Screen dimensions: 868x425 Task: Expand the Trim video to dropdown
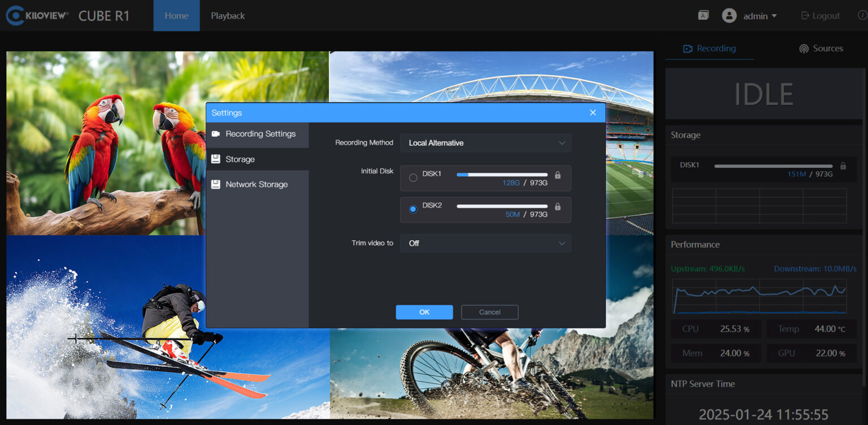click(x=485, y=243)
